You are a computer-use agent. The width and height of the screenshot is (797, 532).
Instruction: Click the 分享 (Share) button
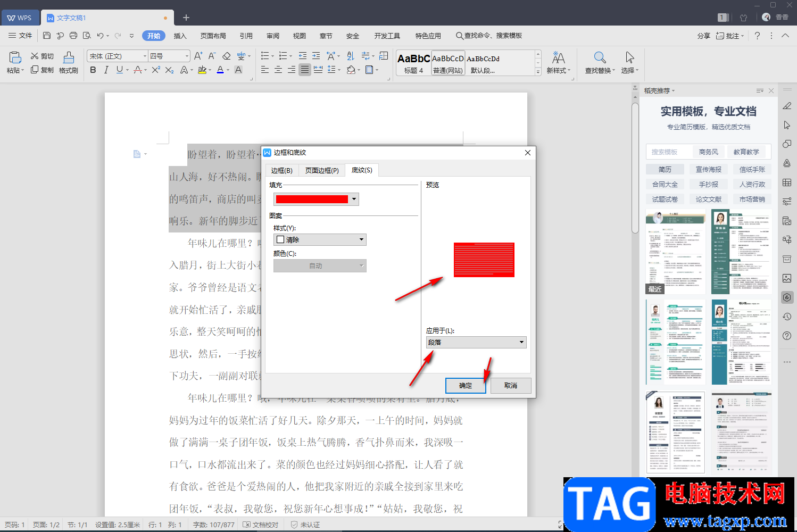point(704,36)
